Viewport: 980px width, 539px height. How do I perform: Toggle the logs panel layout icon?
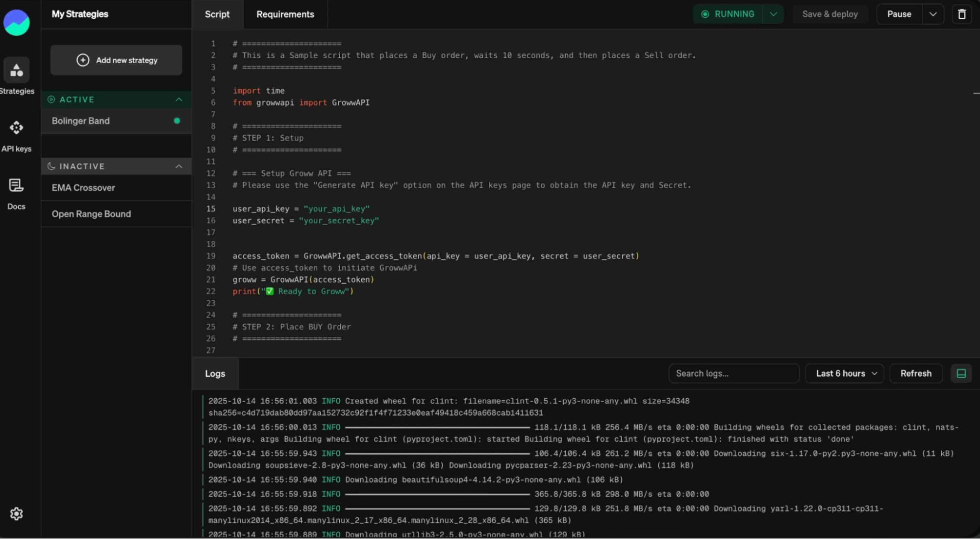tap(961, 374)
